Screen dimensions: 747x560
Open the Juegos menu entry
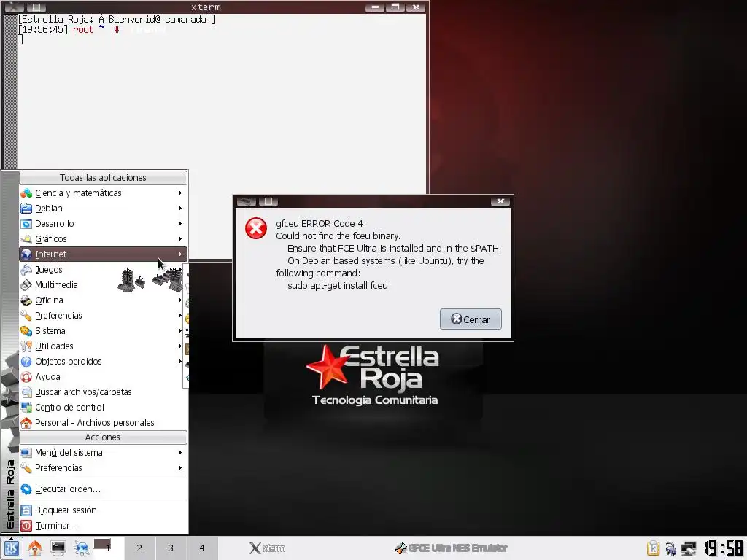[103, 270]
